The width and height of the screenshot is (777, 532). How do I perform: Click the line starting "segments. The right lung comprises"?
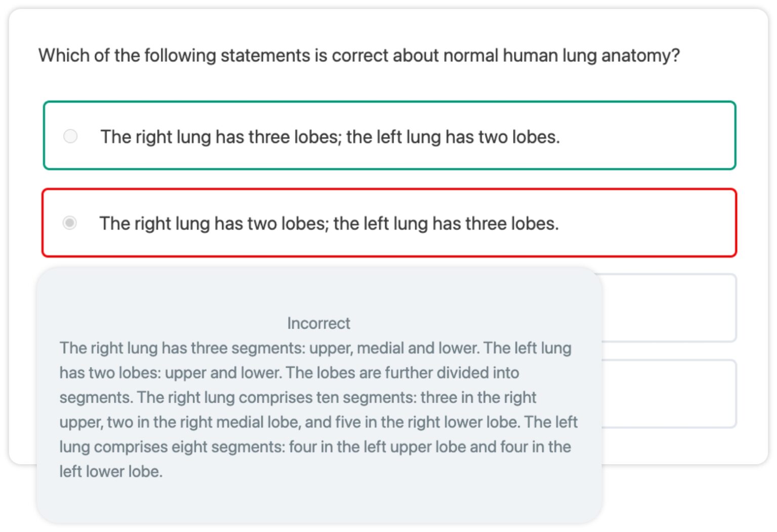tap(202, 397)
